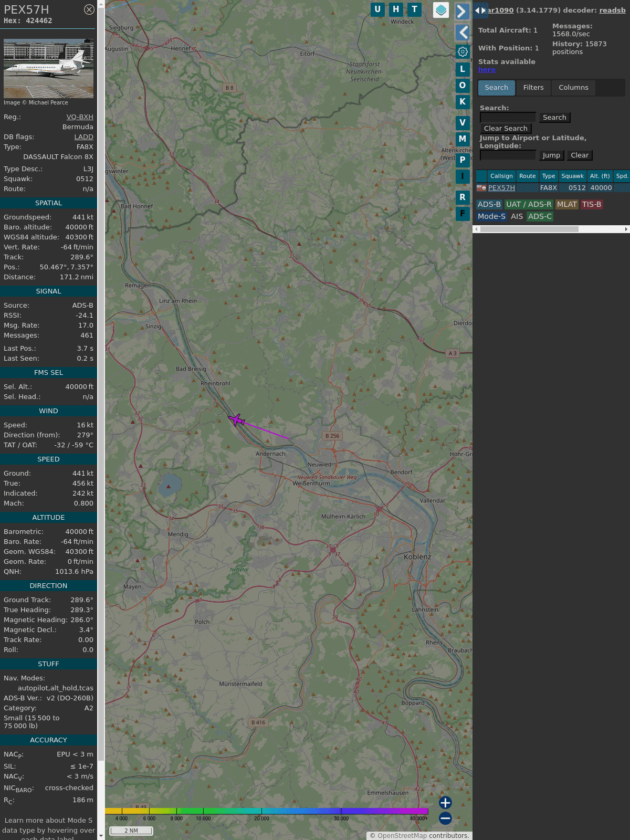
Task: Sort table by Callsign column
Action: tap(501, 176)
